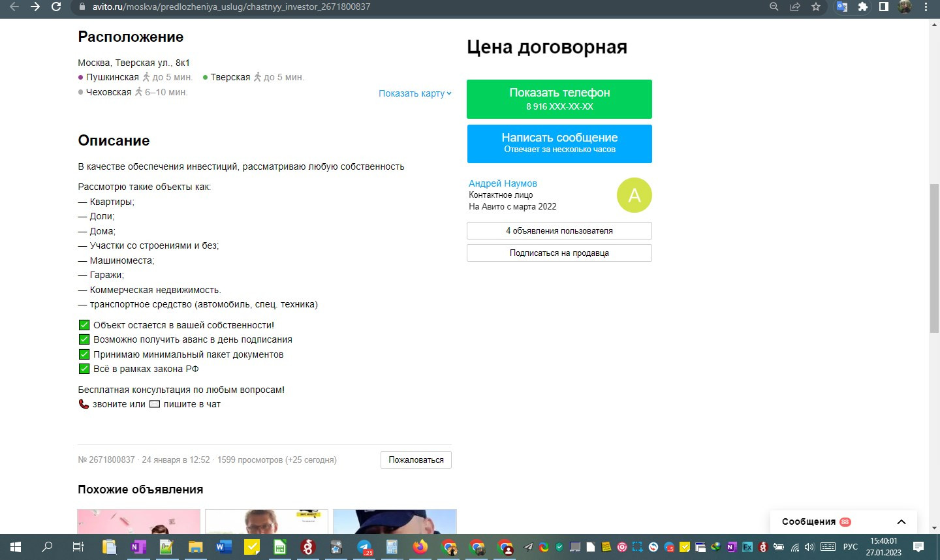Click the Чеховская metro station text
The height and width of the screenshot is (560, 940).
108,92
